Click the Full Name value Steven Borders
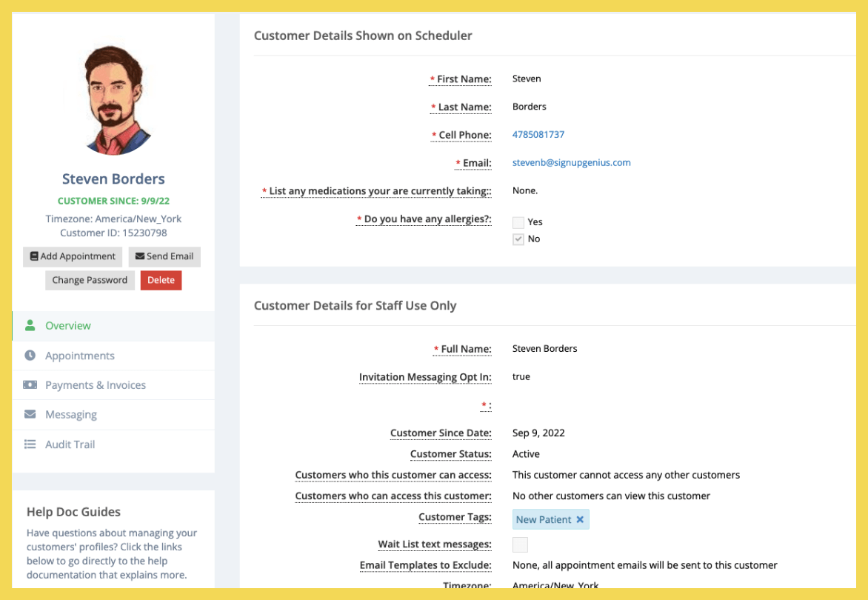This screenshot has width=868, height=600. [544, 349]
